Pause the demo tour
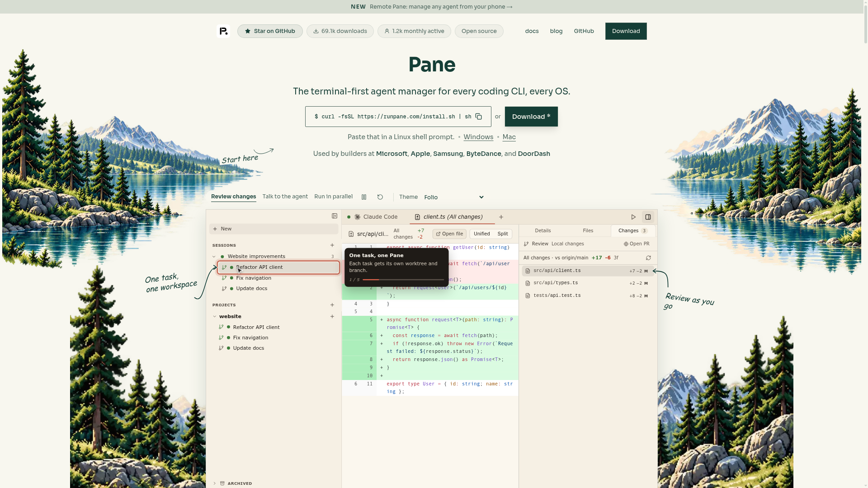Image resolution: width=868 pixels, height=488 pixels. 364,197
